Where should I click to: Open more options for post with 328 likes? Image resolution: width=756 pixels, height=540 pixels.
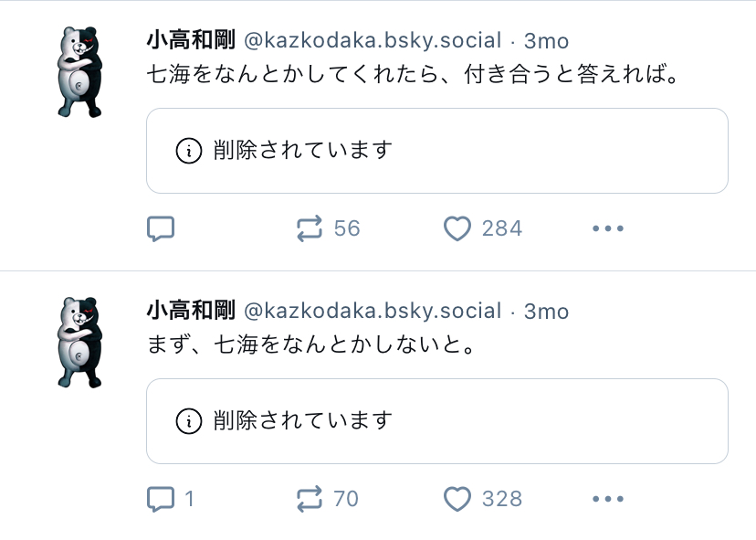608,499
